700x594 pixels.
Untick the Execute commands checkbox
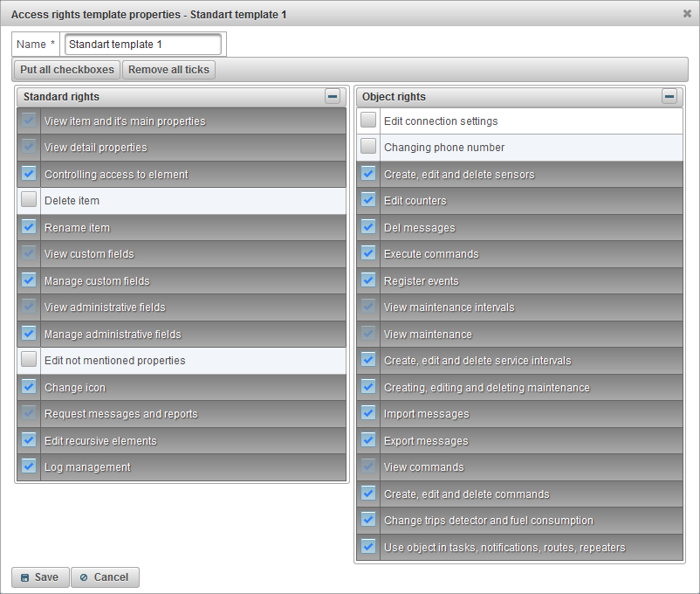click(x=368, y=253)
